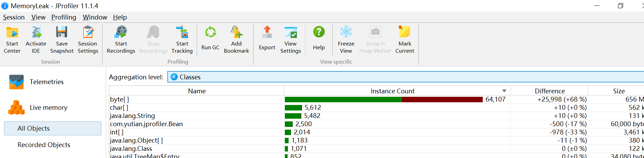
Task: Open the Aggregation level Classes dropdown
Action: point(404,77)
